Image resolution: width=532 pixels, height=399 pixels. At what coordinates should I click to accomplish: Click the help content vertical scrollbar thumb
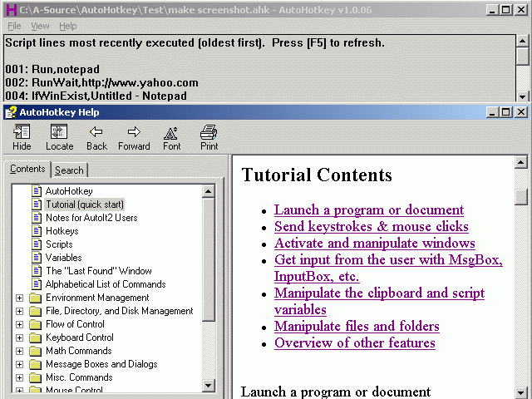click(x=521, y=197)
